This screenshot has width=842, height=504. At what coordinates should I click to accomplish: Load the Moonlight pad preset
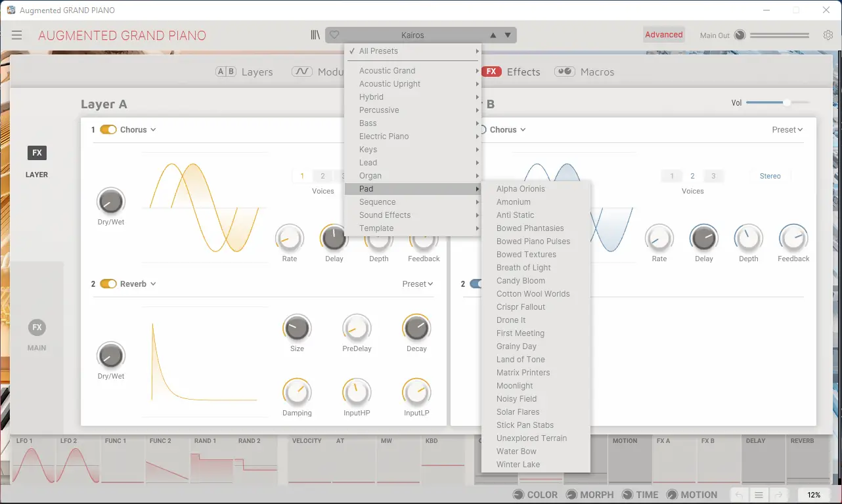tap(536, 386)
